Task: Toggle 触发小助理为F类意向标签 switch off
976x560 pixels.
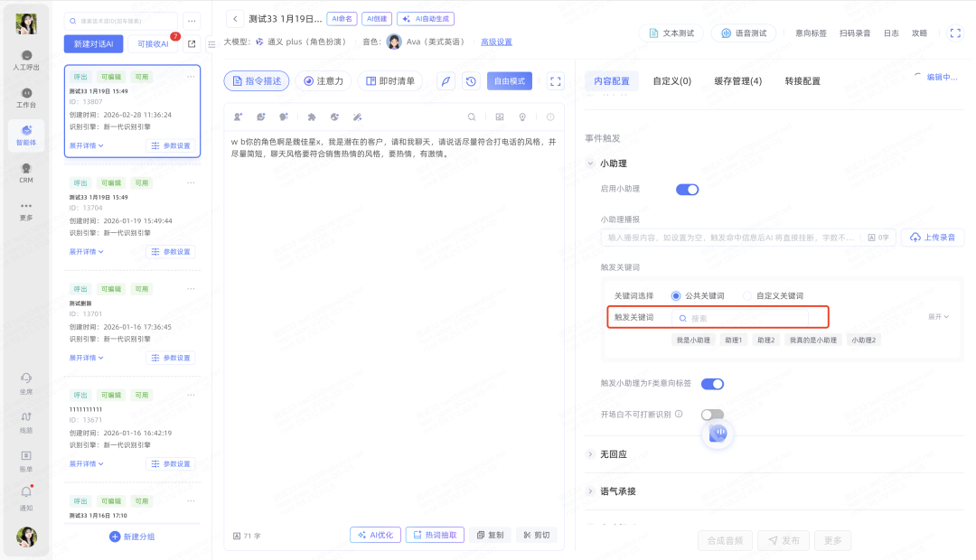Action: point(712,384)
